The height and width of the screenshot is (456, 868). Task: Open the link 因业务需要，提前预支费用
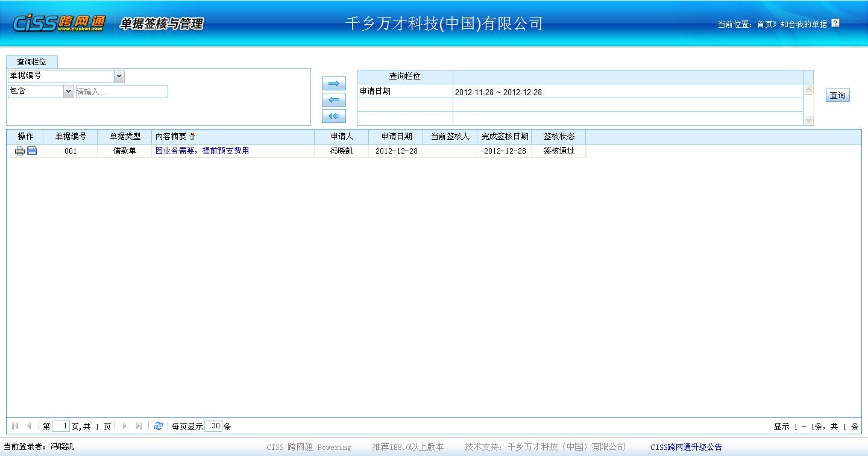pos(202,151)
